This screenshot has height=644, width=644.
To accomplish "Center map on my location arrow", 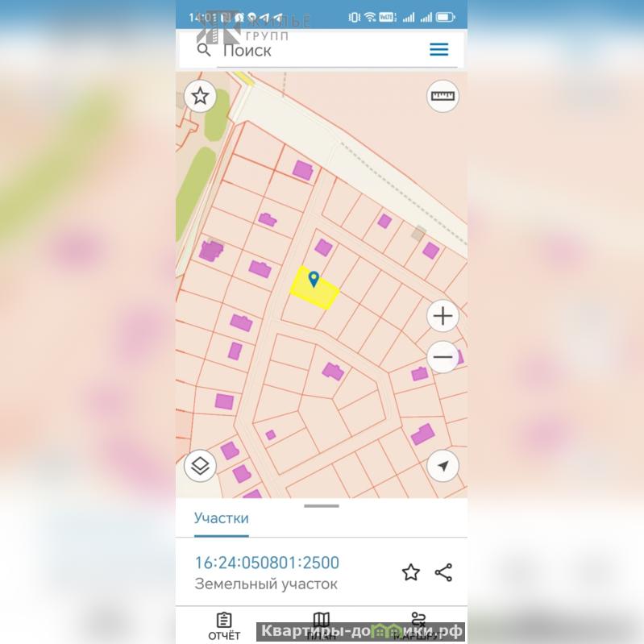I will click(x=442, y=466).
